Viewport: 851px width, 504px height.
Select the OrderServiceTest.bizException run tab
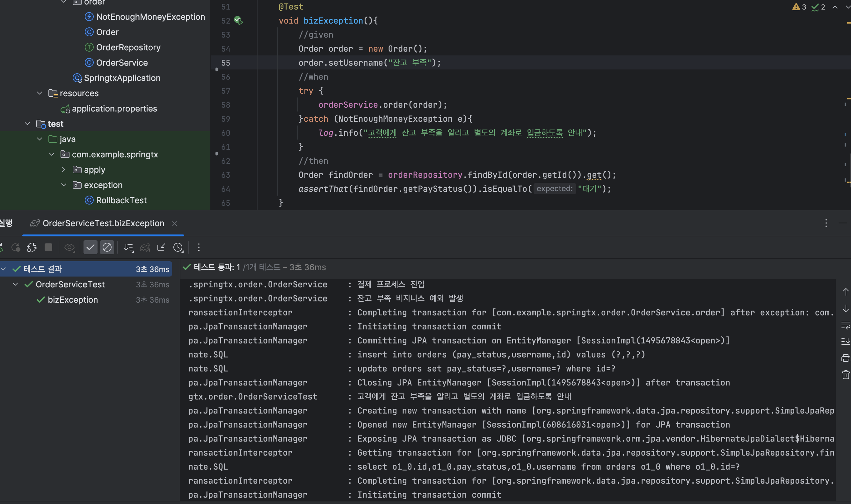[x=103, y=223]
